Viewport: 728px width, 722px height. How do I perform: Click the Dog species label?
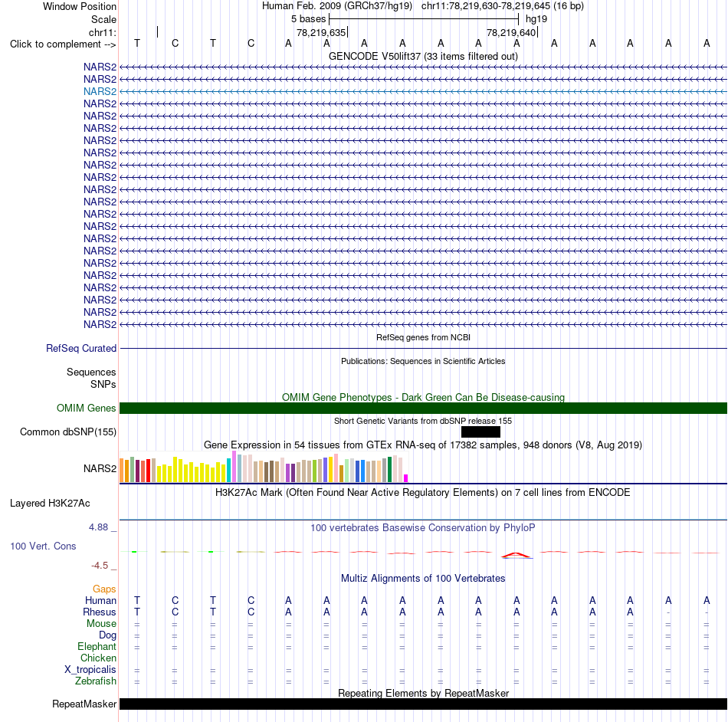pos(107,635)
